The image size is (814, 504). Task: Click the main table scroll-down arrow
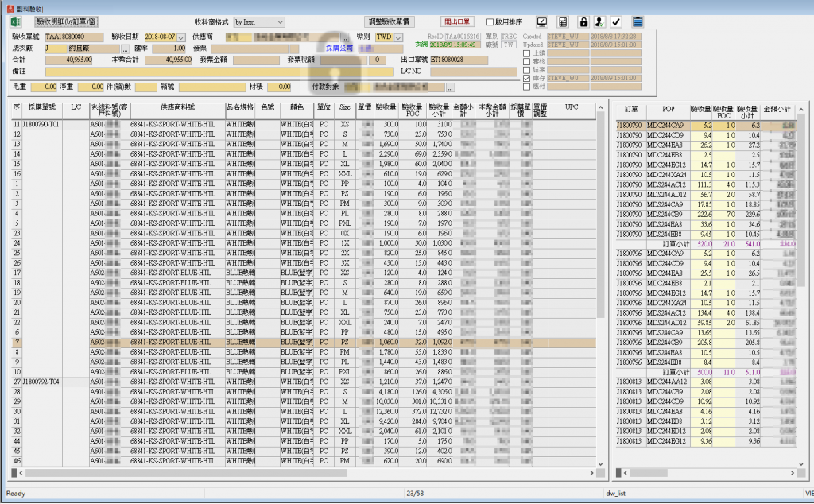[x=601, y=464]
